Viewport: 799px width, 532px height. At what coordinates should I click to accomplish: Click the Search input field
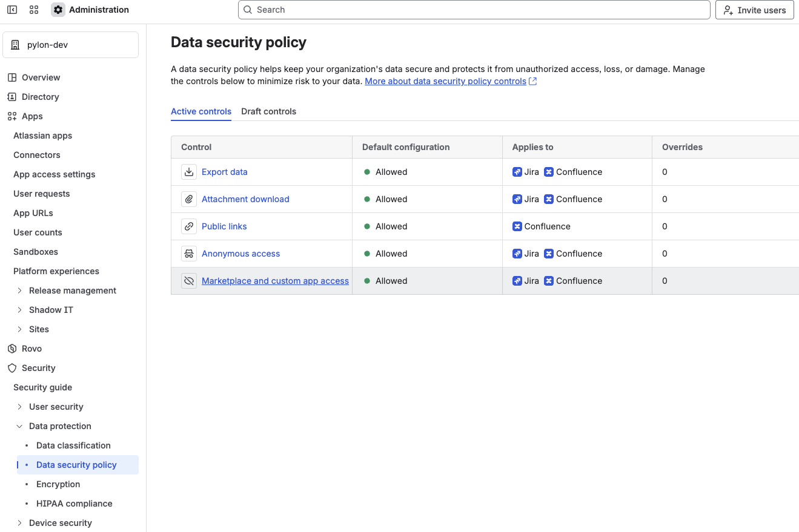[x=474, y=10]
